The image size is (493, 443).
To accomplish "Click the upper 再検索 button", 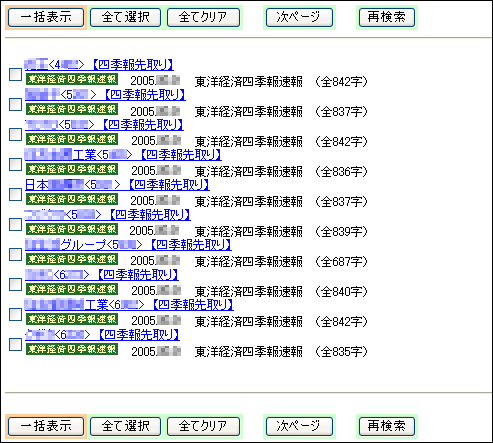I will point(387,17).
